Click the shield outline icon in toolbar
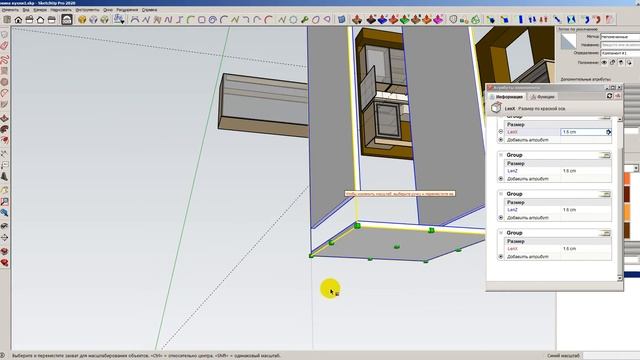This screenshot has width=640, height=360. pyautogui.click(x=453, y=20)
